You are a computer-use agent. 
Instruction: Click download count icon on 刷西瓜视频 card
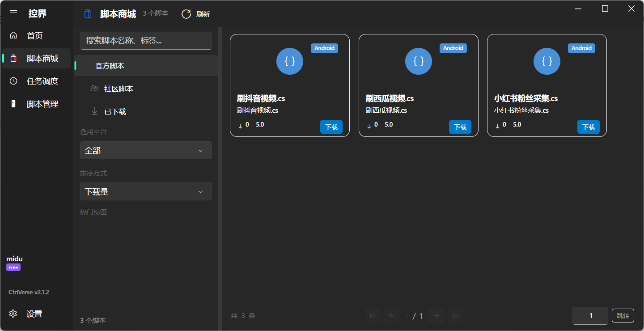(369, 127)
